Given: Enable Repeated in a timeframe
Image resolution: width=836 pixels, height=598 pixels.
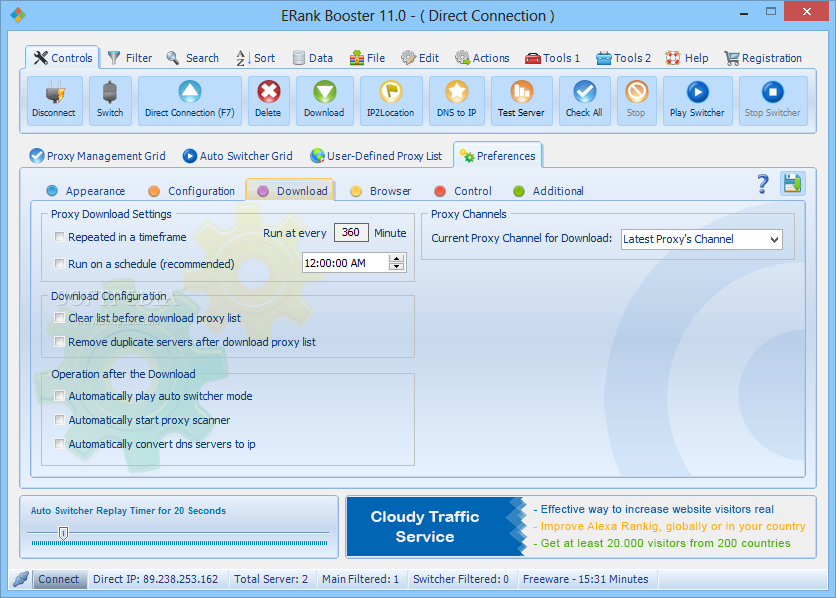Looking at the screenshot, I should (59, 237).
